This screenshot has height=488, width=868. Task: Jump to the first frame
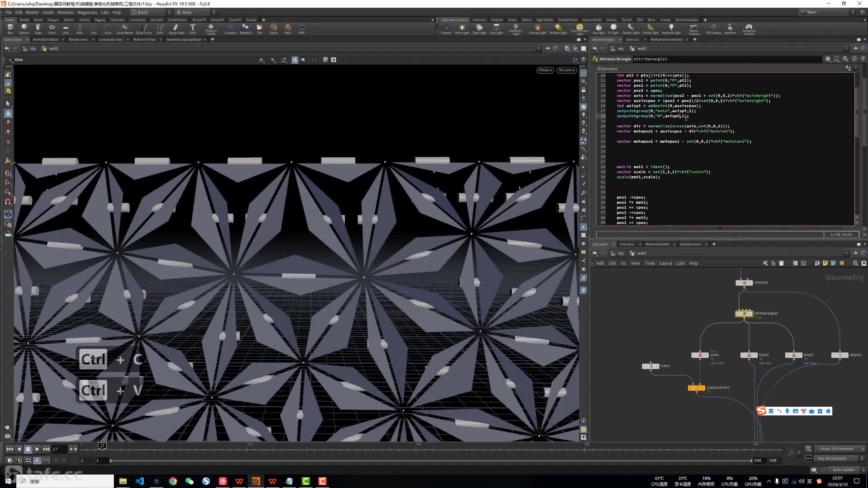[9, 449]
